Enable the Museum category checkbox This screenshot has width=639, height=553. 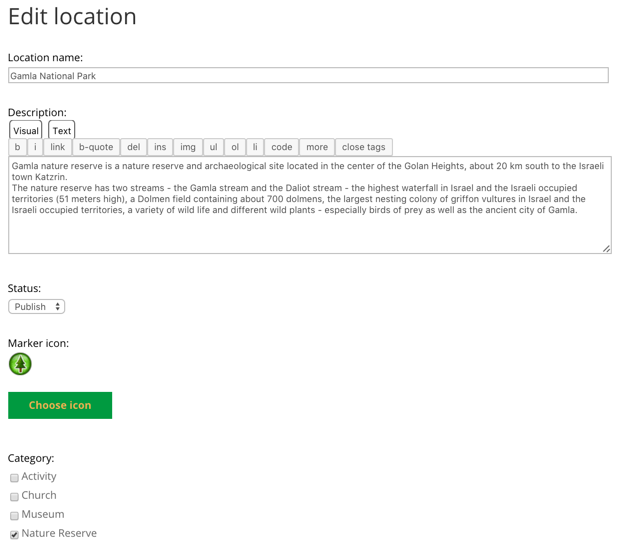point(14,515)
